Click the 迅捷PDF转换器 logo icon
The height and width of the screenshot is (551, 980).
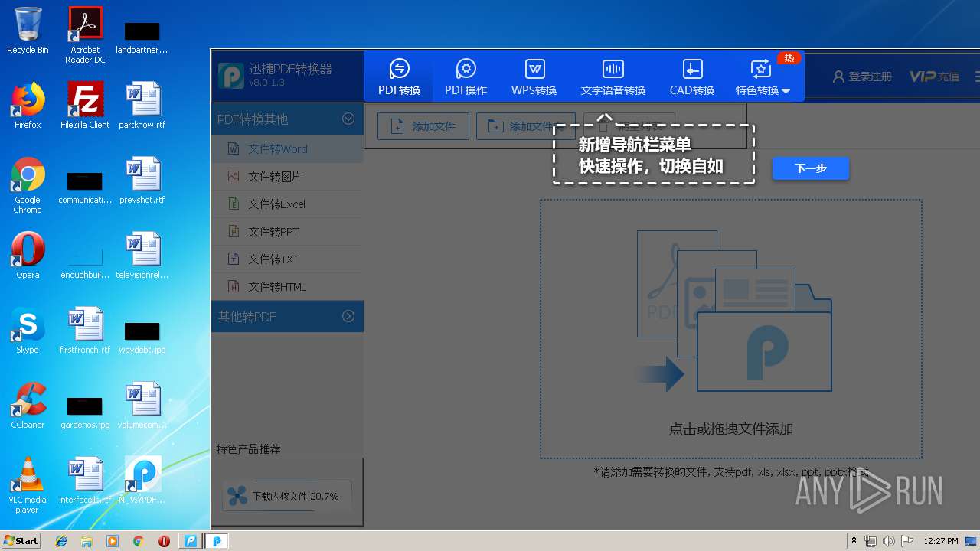[230, 75]
